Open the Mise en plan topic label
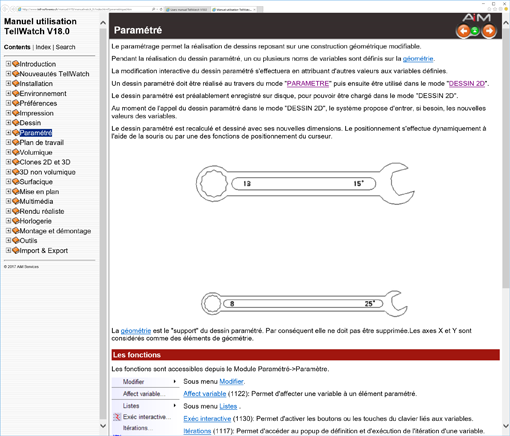The image size is (510, 436). click(39, 191)
